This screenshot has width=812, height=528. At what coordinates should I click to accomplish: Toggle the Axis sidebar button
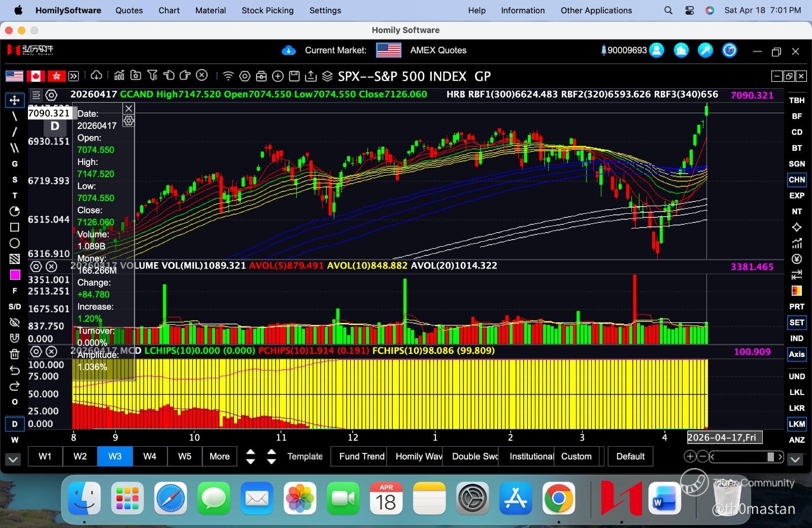(797, 354)
